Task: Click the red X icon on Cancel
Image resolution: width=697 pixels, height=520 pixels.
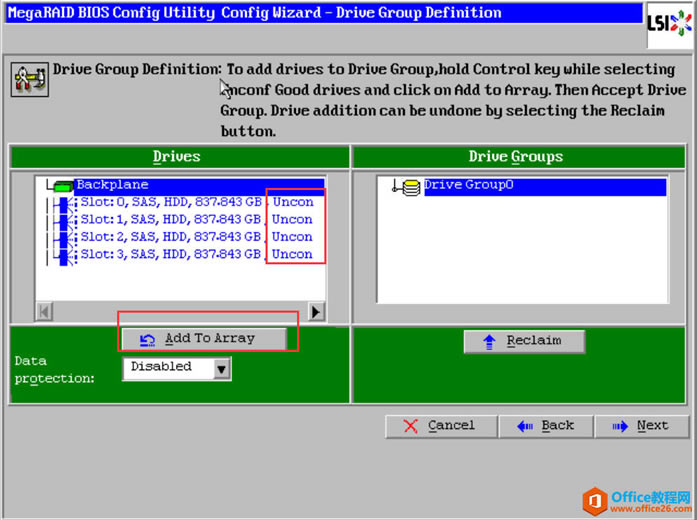Action: click(411, 426)
